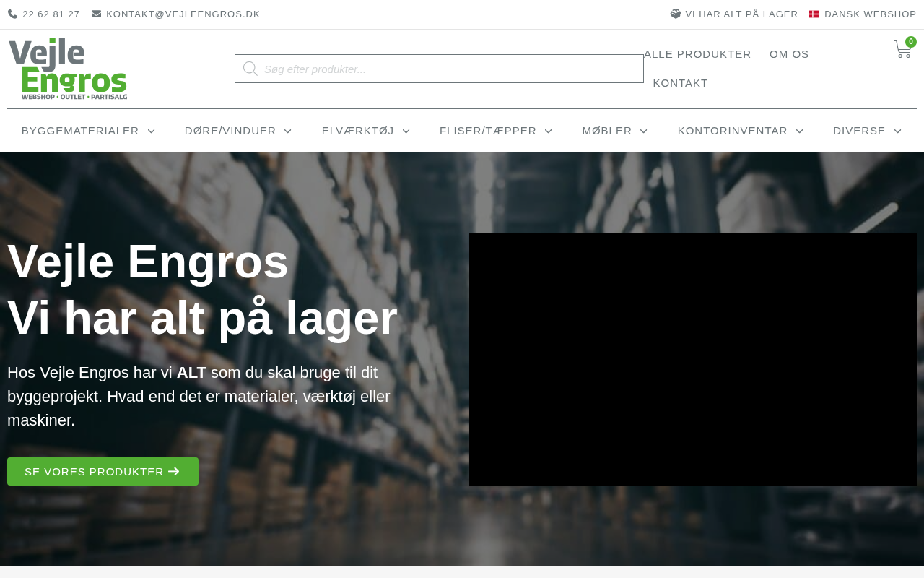Expand the Elværktøj submenu chevron
Image resolution: width=924 pixels, height=578 pixels.
click(x=406, y=131)
